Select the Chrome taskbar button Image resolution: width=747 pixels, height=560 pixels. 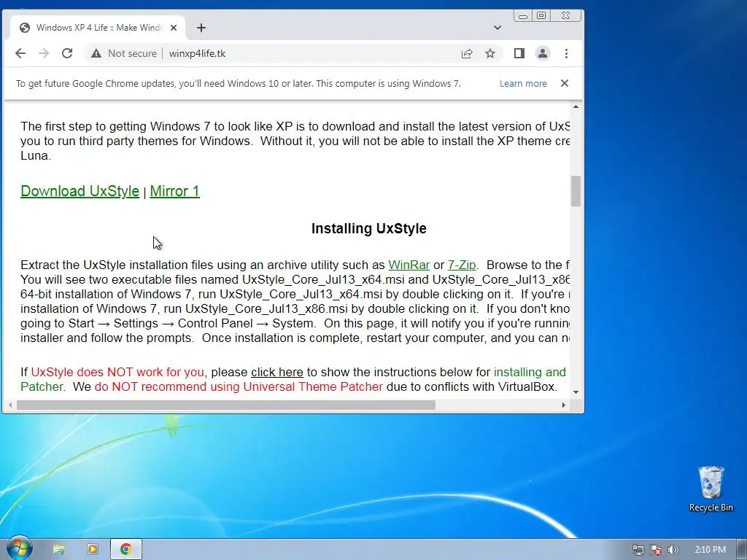[x=125, y=550]
